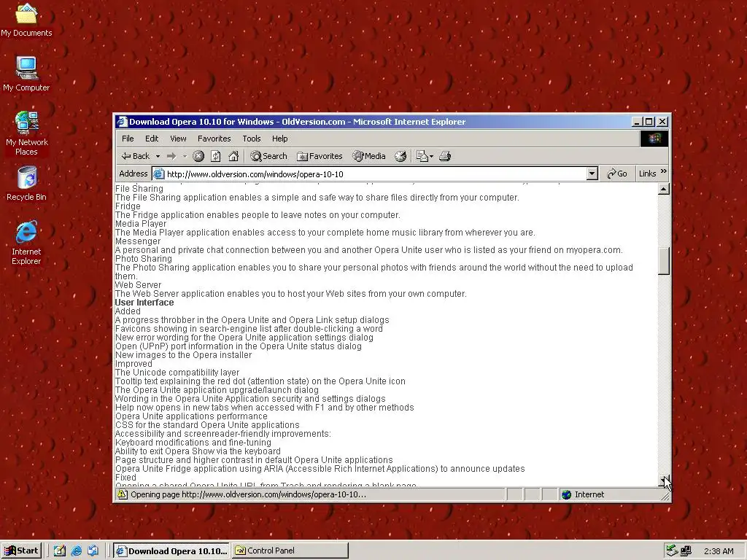Click into the Address bar URL field
The height and width of the screenshot is (560, 747).
pos(376,174)
